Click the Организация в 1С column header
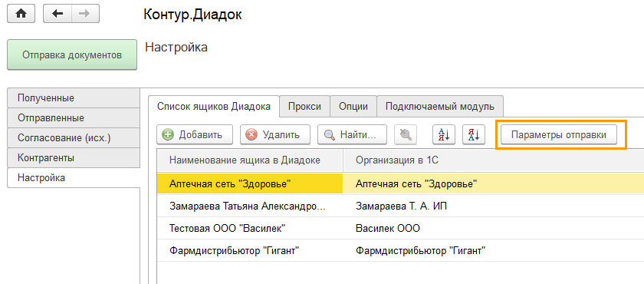Image resolution: width=644 pixels, height=284 pixels. 494,160
